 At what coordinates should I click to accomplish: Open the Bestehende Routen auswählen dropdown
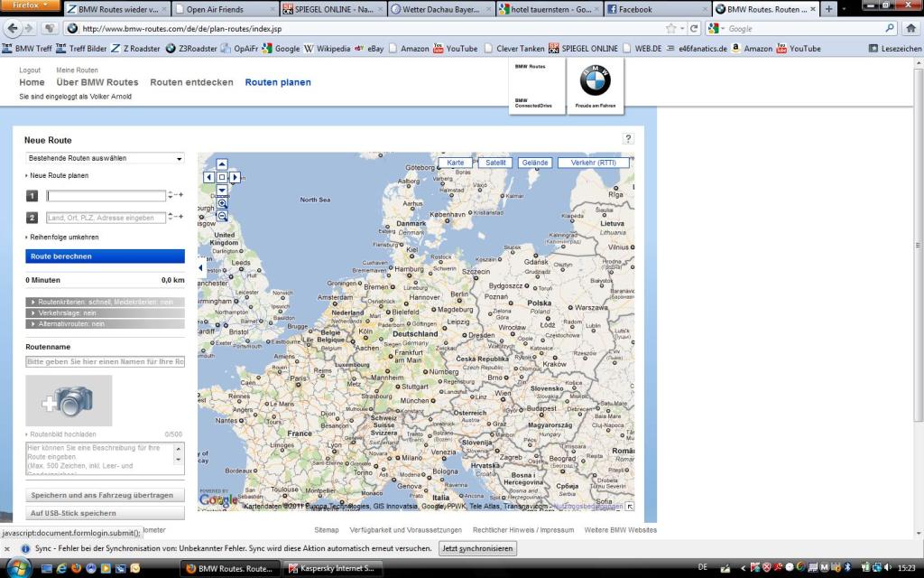105,158
